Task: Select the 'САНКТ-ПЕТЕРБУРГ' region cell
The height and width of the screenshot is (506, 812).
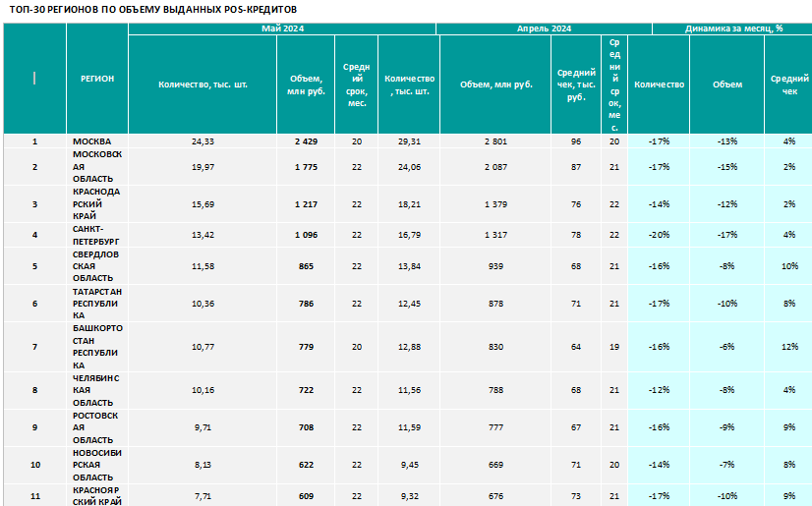Action: tap(97, 235)
